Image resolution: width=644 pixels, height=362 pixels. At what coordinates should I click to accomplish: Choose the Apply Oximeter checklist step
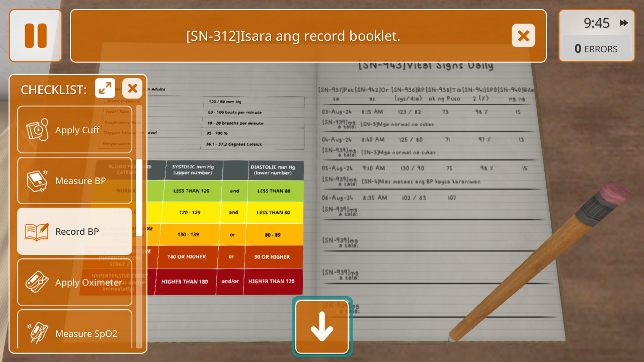(x=75, y=282)
